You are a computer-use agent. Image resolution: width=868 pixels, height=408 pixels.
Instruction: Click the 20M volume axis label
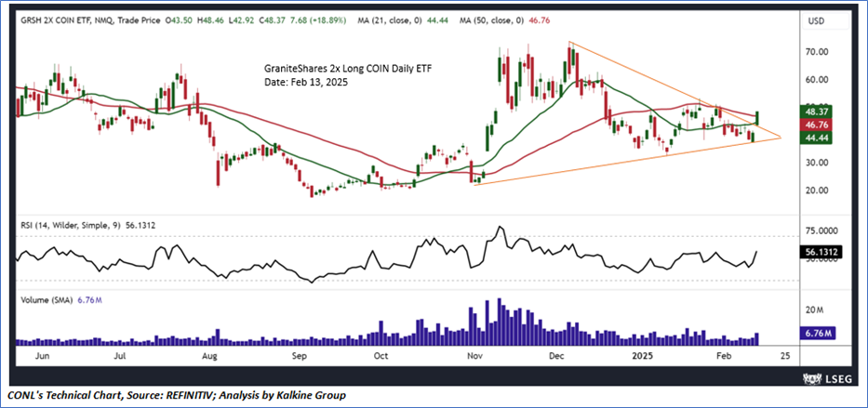[x=814, y=311]
